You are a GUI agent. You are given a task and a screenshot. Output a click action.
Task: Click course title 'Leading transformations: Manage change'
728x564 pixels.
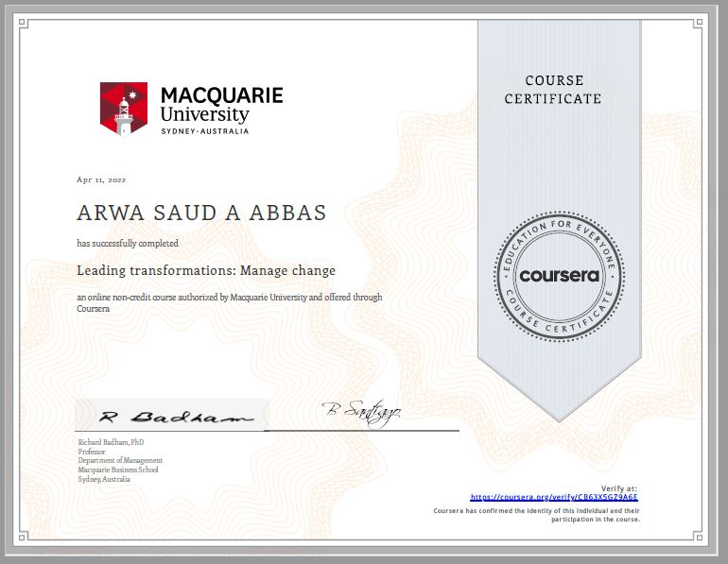206,270
